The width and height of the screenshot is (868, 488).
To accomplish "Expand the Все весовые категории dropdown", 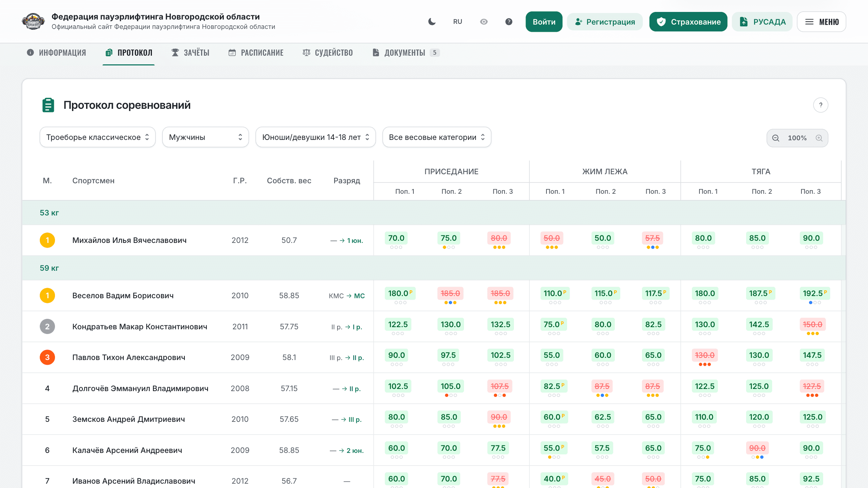I will click(x=437, y=137).
